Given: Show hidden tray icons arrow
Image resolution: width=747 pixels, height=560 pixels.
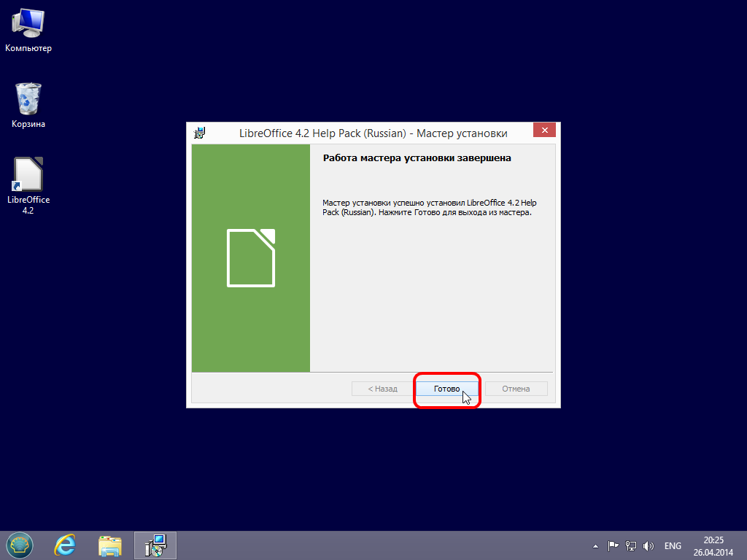Looking at the screenshot, I should [x=595, y=546].
